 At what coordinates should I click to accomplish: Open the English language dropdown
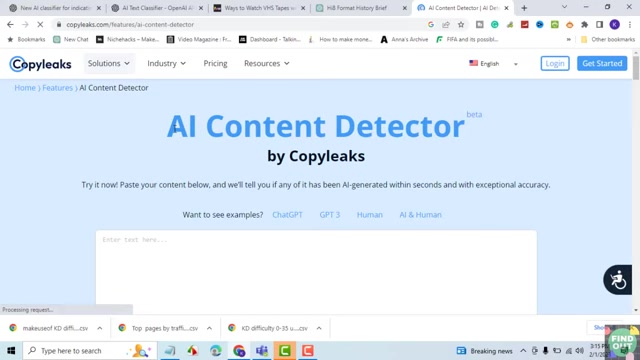tap(493, 64)
